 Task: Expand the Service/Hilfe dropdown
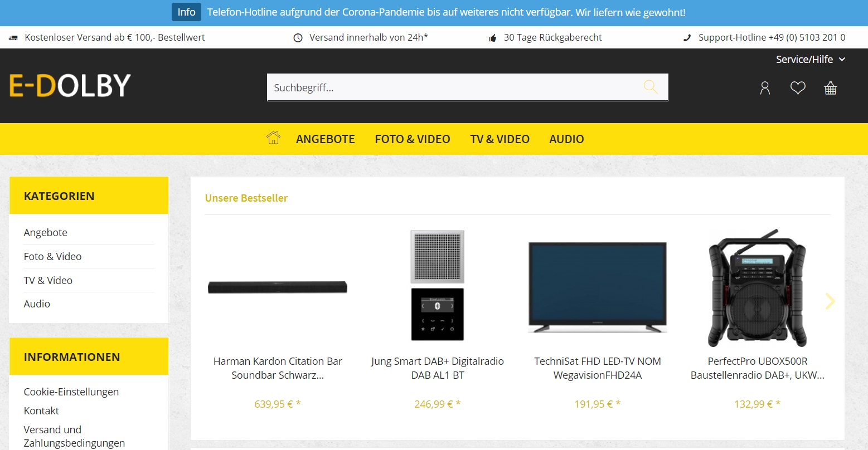click(x=811, y=59)
